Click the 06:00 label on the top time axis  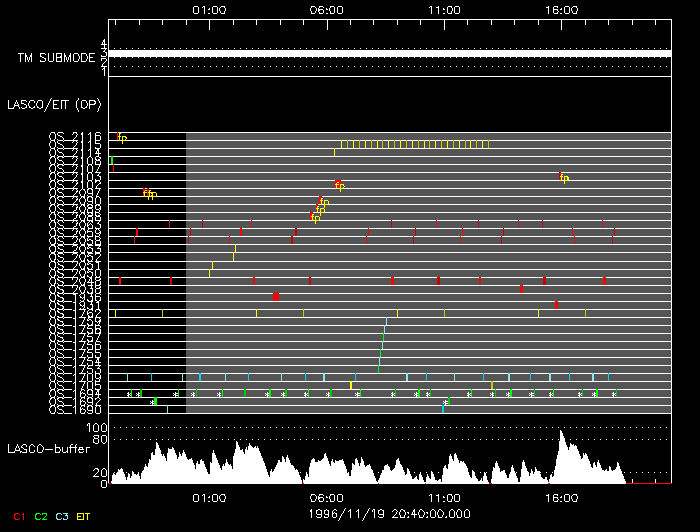326,9
